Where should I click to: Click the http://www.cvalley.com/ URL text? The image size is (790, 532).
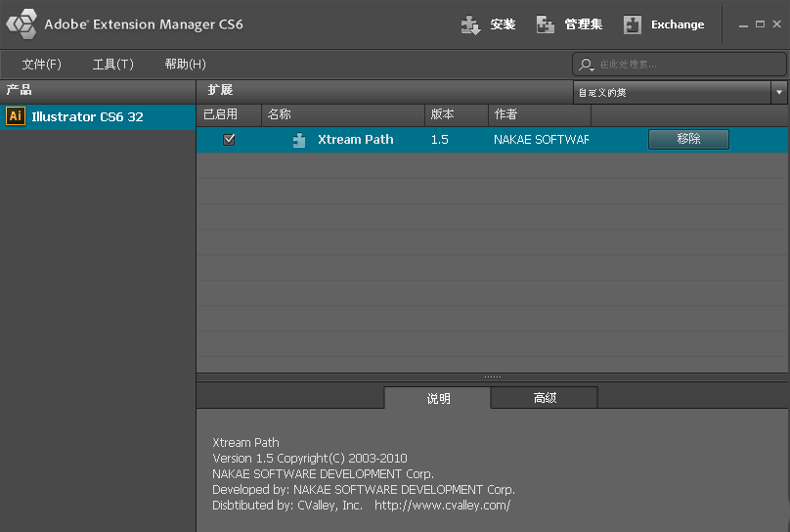(x=442, y=506)
